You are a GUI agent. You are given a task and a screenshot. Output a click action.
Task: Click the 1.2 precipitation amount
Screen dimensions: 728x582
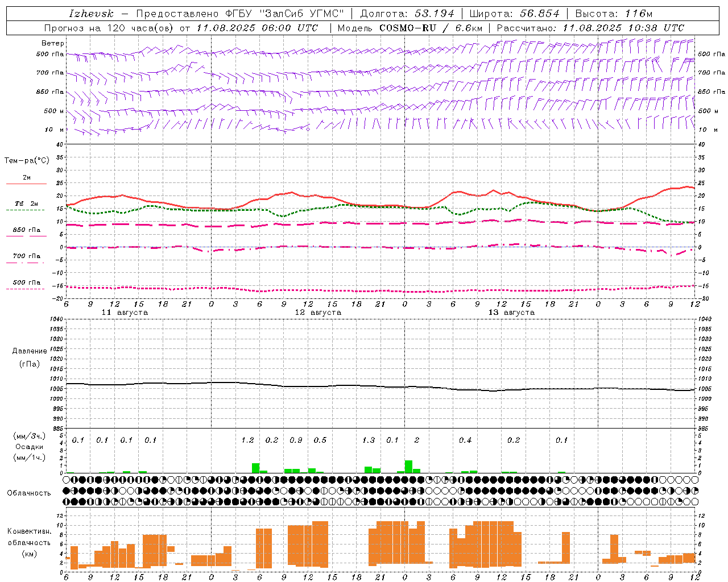pyautogui.click(x=247, y=440)
